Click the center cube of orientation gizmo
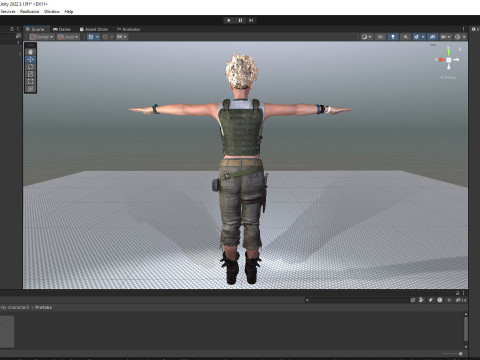The width and height of the screenshot is (480, 360). [449, 60]
